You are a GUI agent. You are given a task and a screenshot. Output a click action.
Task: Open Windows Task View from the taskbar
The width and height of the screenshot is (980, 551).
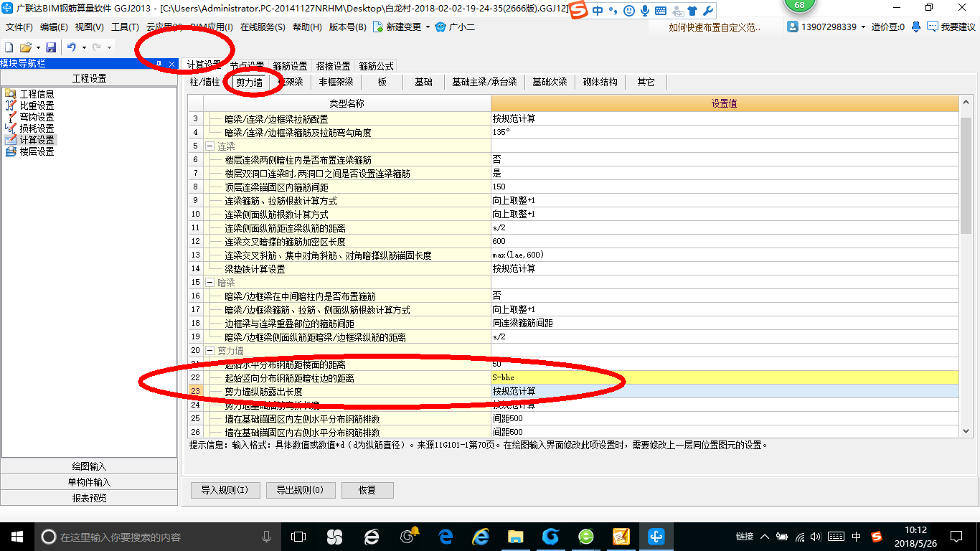(x=298, y=536)
